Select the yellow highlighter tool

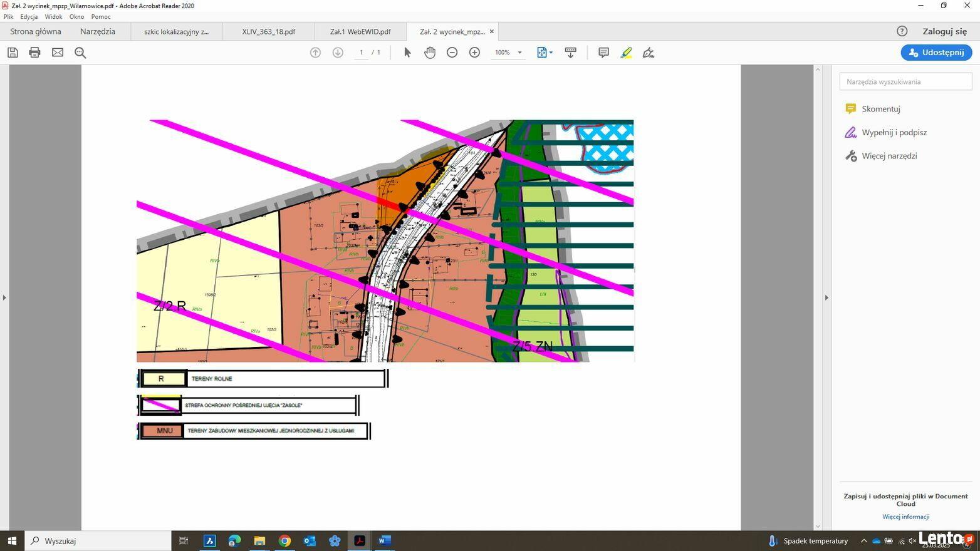[626, 53]
